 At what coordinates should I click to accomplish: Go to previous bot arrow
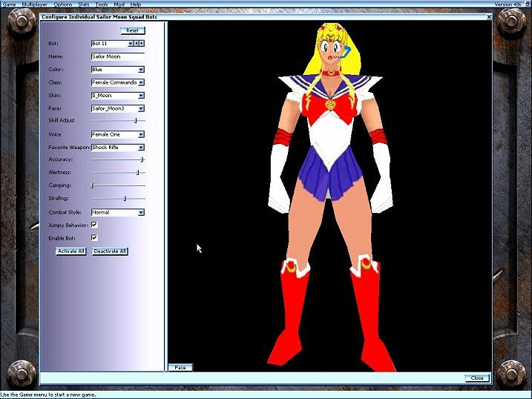tap(137, 44)
